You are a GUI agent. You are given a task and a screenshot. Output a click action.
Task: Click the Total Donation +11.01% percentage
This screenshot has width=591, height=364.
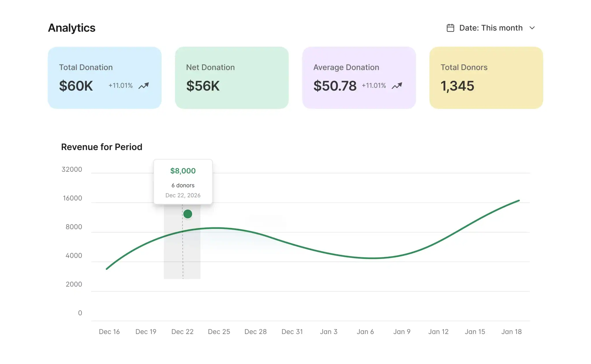(x=120, y=86)
